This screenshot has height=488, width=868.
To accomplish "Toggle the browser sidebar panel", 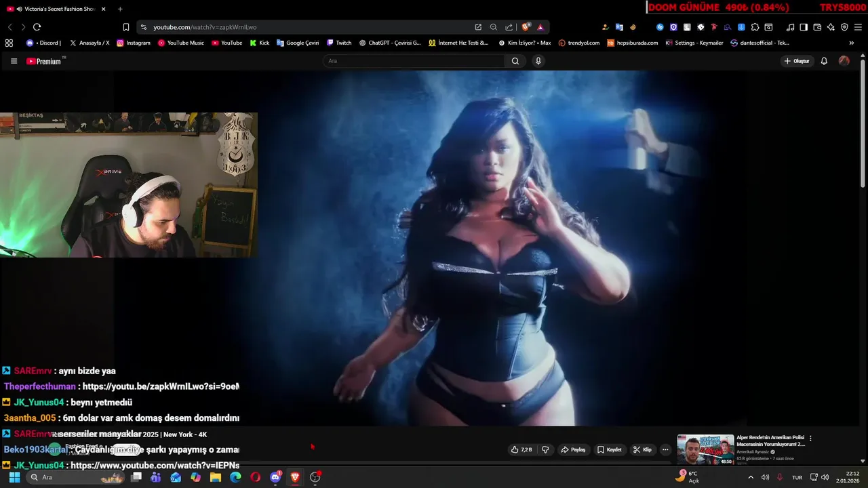I will (804, 27).
